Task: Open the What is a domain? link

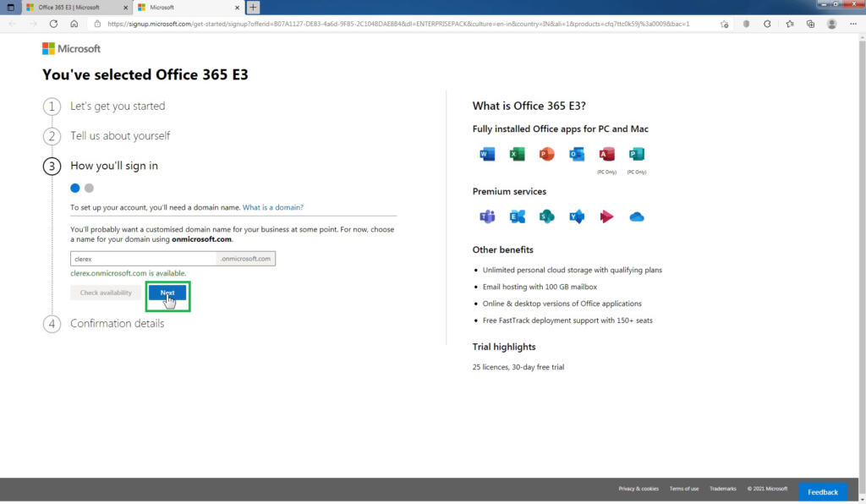Action: (x=273, y=207)
